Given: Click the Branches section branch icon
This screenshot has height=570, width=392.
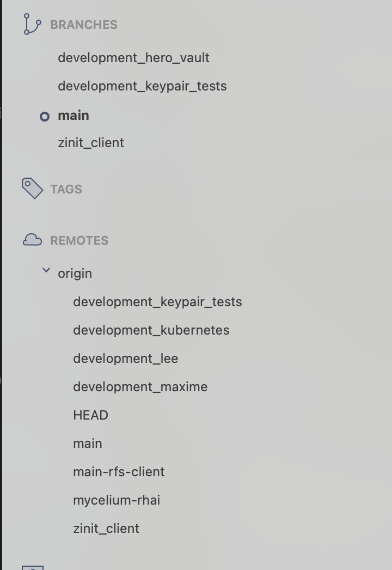Looking at the screenshot, I should pos(32,25).
